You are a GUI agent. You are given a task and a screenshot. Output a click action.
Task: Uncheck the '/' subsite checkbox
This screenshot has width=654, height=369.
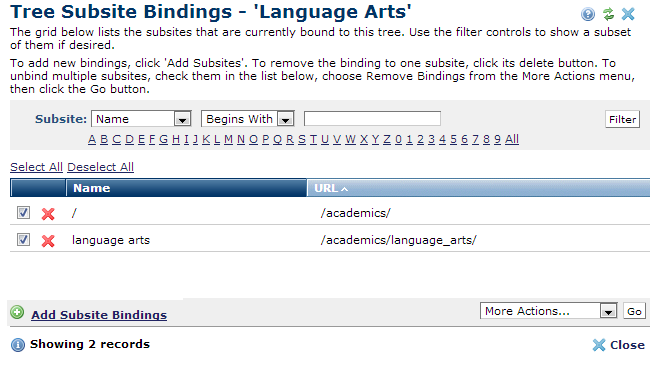pyautogui.click(x=23, y=213)
